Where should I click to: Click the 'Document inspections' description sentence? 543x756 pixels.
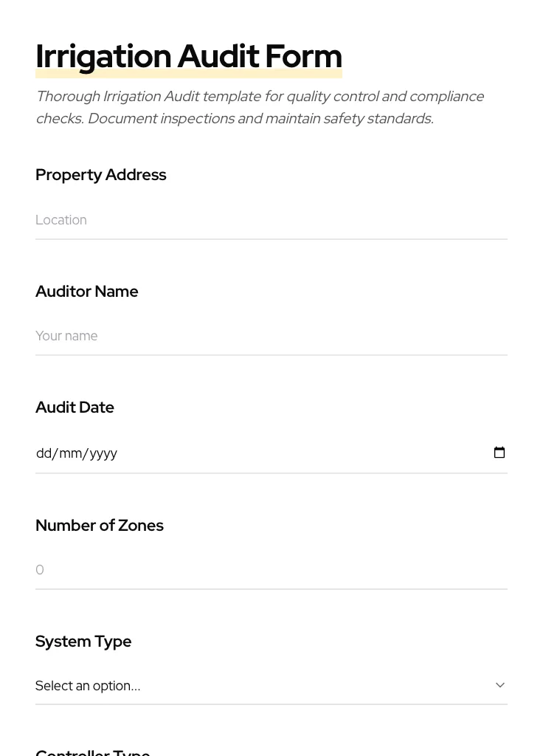point(260,119)
